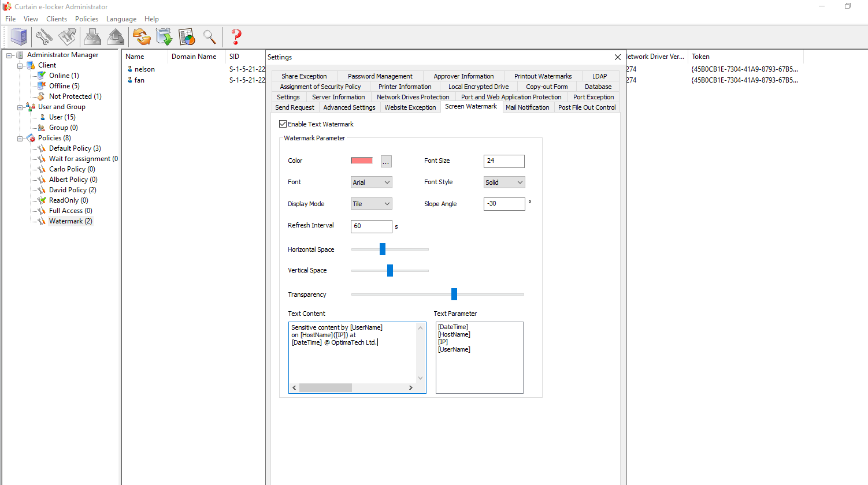Open the Policies menu
Image resolution: width=868 pixels, height=485 pixels.
coord(87,19)
